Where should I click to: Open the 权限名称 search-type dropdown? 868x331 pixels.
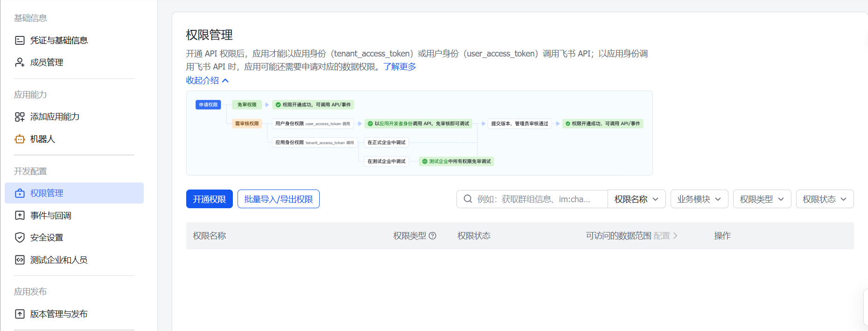tap(637, 199)
